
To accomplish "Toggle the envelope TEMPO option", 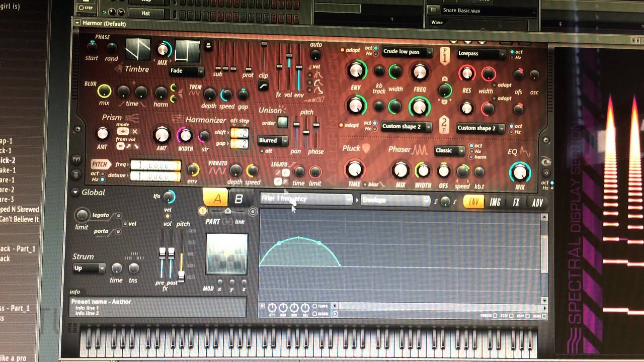I will coord(315,306).
